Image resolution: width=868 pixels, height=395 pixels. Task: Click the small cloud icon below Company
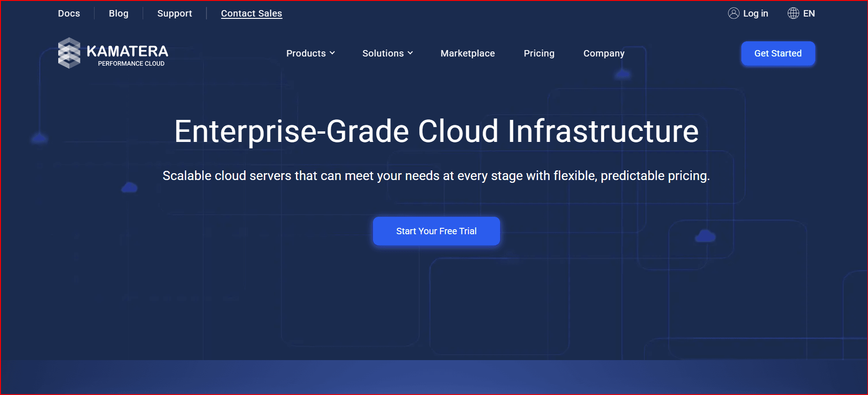click(623, 74)
